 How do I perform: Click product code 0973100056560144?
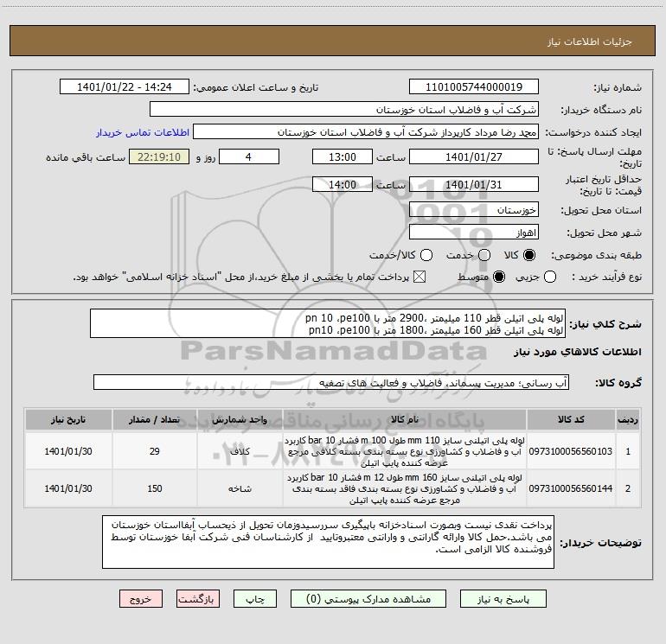pyautogui.click(x=571, y=488)
